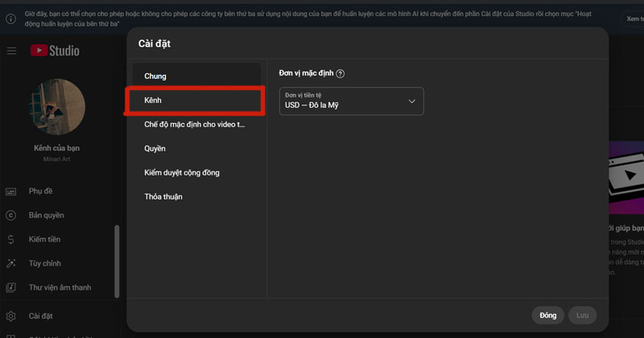This screenshot has height=338, width=644.
Task: Select the Quyền settings tab
Action: coord(155,149)
